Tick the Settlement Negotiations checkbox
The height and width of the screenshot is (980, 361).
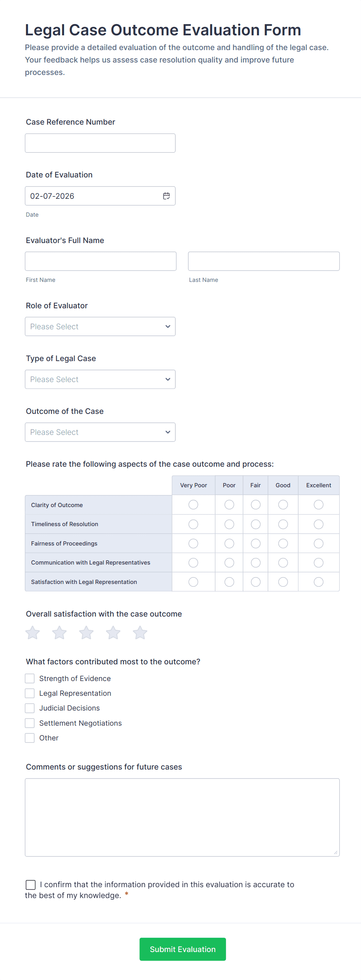pos(30,723)
